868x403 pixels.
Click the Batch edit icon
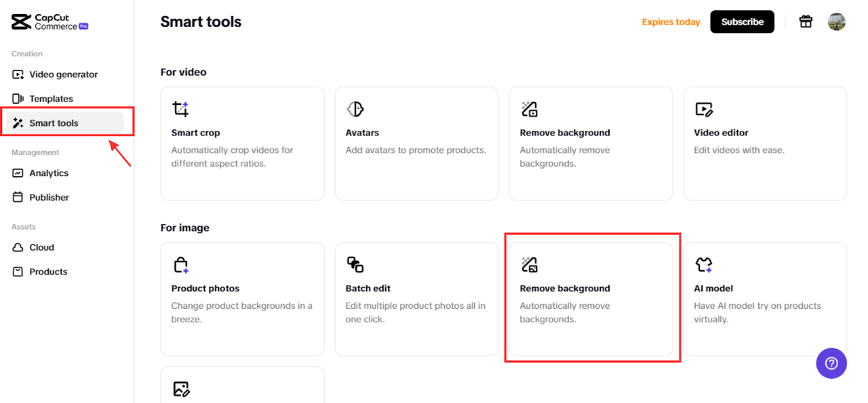click(x=355, y=265)
